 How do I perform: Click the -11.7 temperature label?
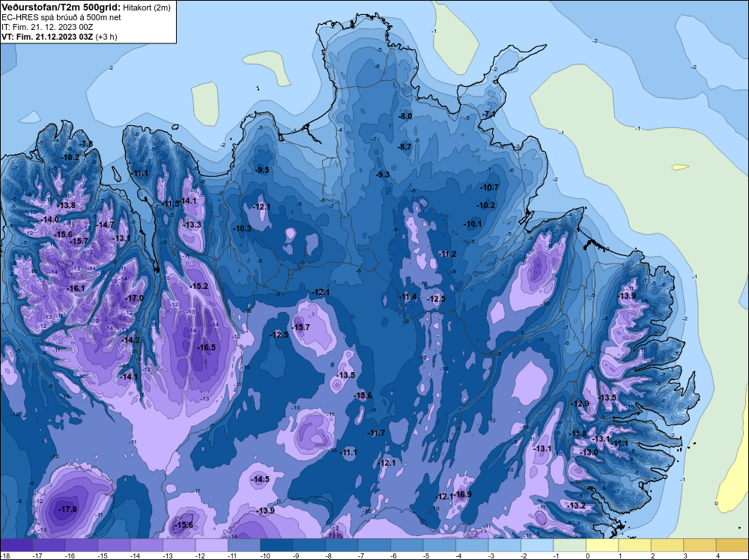[x=376, y=433]
